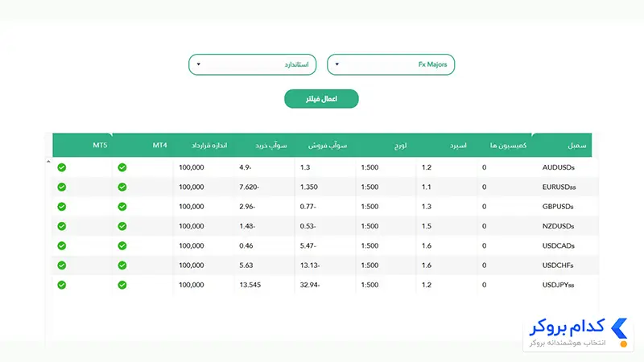Screen dimensions: 644x362
Task: Click the 1.3 spread value for GBPUSDs
Action: [427, 207]
